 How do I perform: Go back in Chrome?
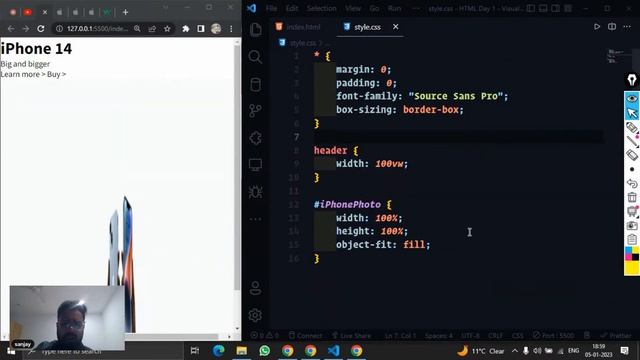tap(11, 29)
